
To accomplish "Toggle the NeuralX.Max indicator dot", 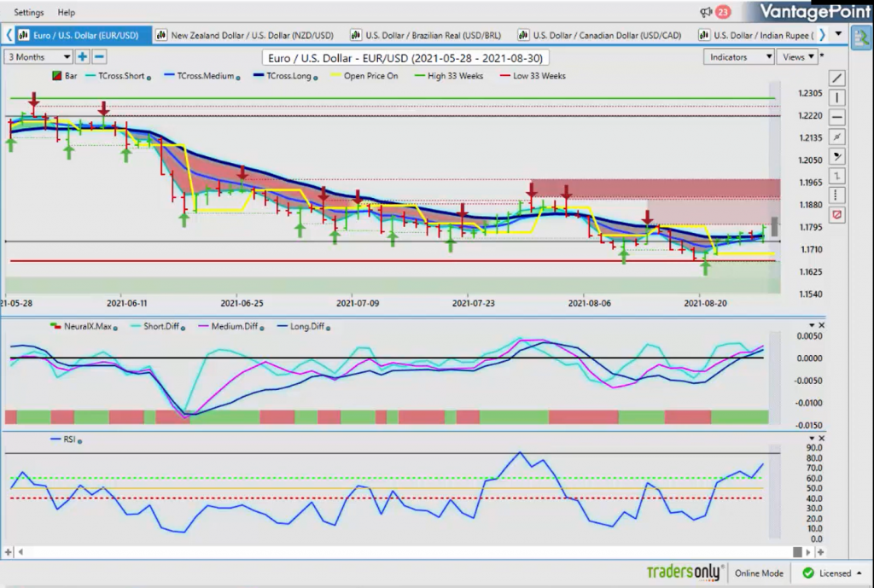I will (115, 329).
